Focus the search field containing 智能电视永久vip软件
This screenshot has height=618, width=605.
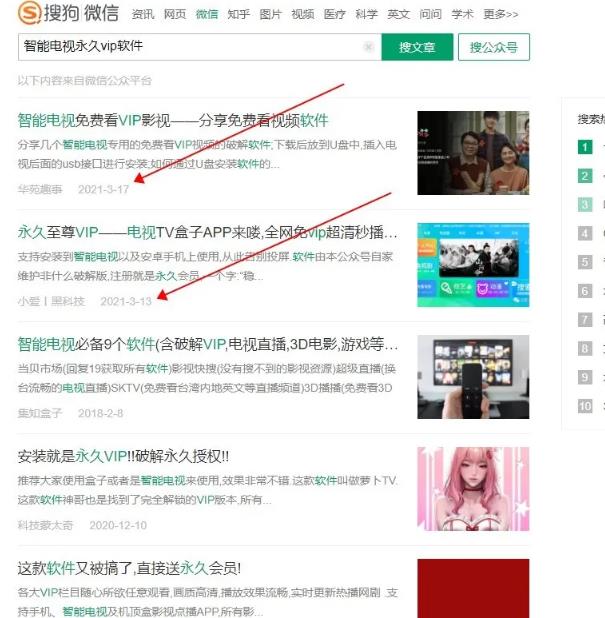[x=199, y=47]
